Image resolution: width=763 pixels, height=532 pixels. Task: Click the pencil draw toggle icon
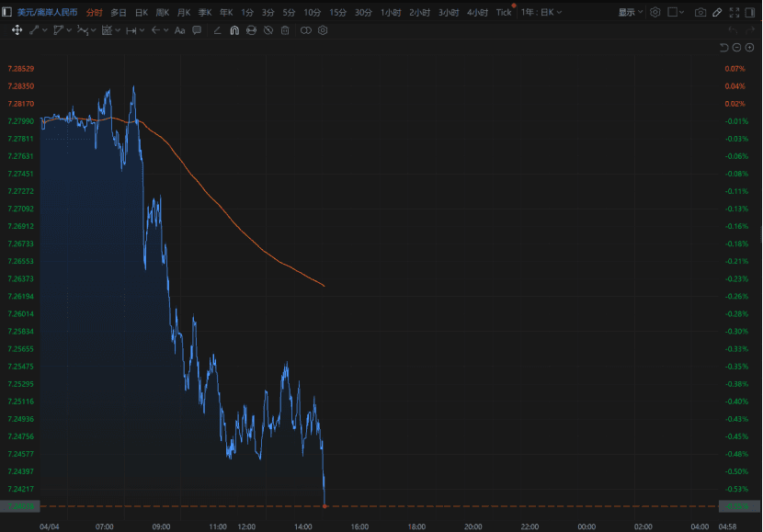click(717, 12)
